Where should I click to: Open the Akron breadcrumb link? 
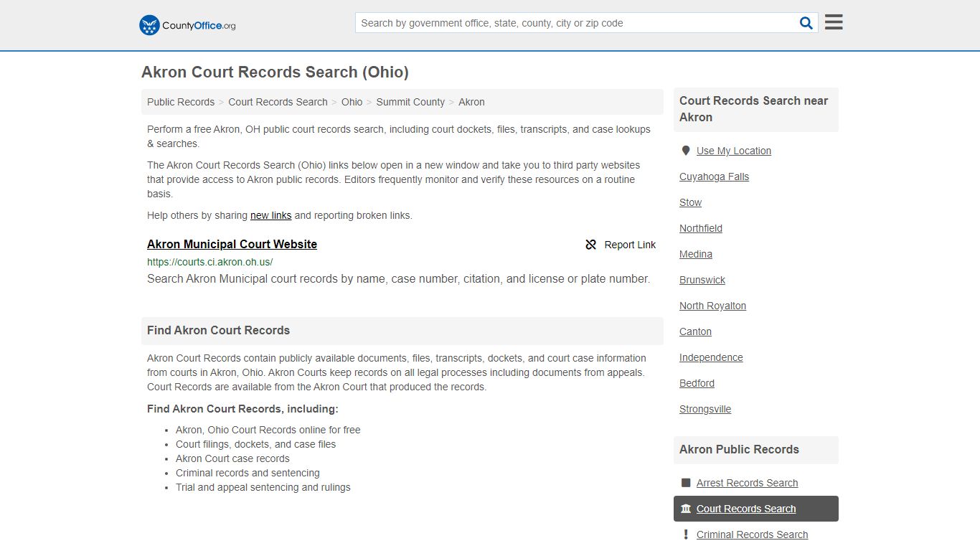471,102
